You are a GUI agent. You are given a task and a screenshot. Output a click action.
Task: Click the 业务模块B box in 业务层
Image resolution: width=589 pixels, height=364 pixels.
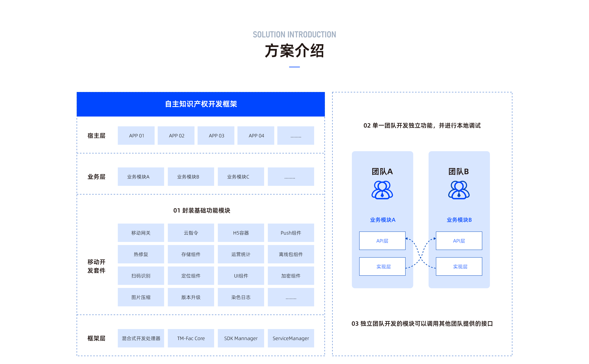coord(191,177)
